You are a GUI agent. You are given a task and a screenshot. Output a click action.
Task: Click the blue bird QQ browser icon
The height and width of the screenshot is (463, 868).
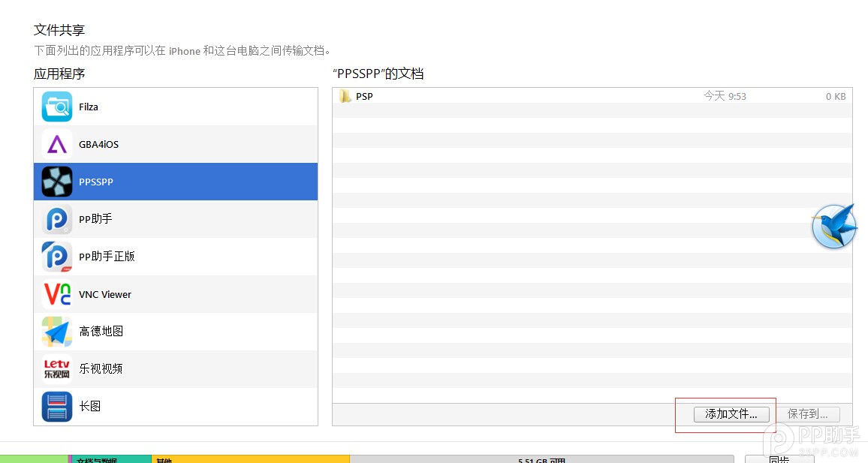click(833, 226)
